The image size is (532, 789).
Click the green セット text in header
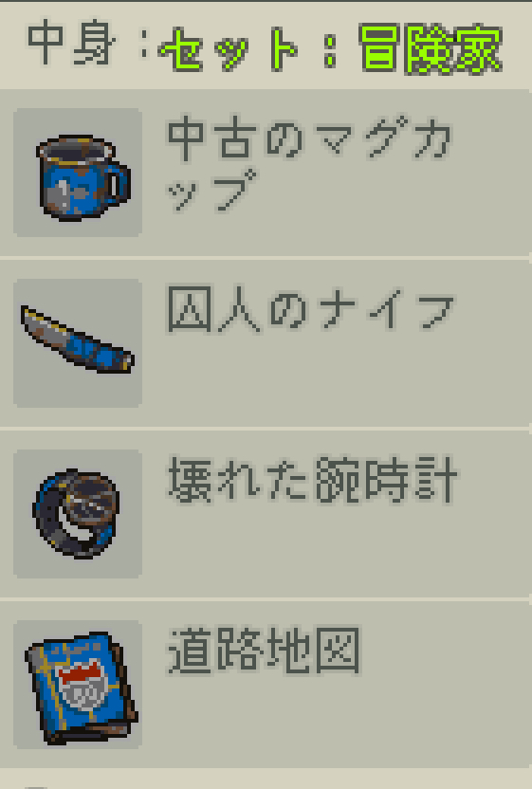tap(228, 49)
